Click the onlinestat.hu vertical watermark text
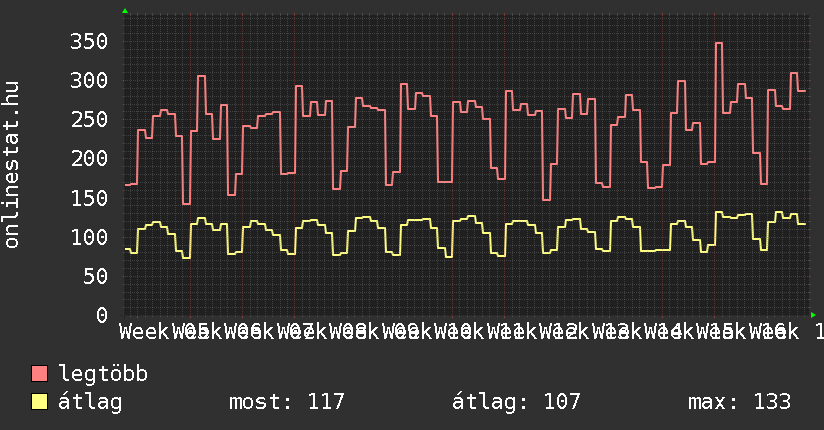Screen dimensions: 824x430 12,166
